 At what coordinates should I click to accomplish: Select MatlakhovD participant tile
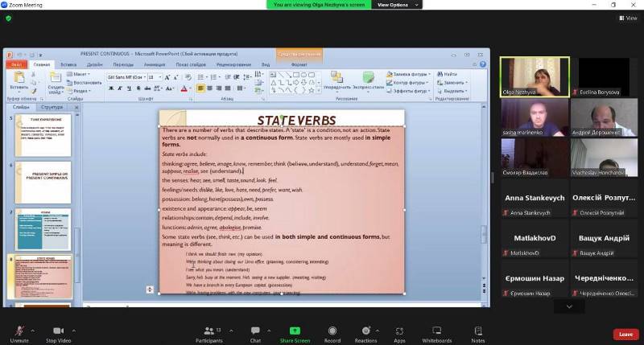coord(535,239)
